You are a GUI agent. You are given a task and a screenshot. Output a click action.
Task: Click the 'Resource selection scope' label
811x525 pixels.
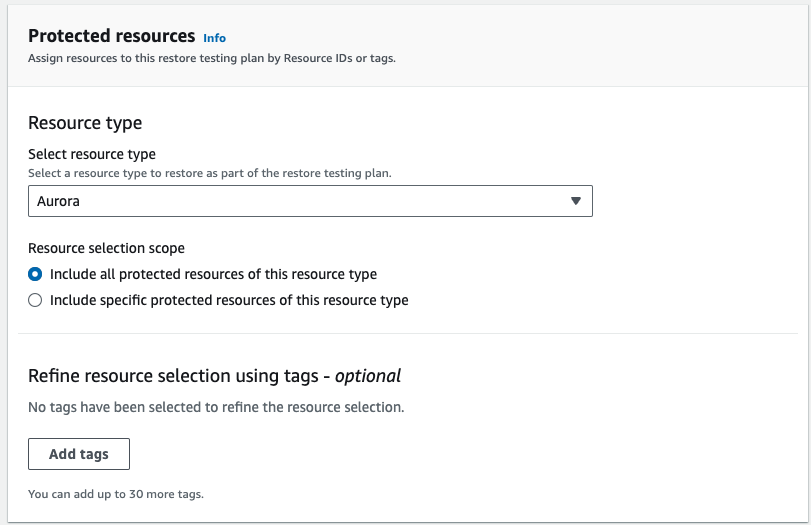click(106, 248)
